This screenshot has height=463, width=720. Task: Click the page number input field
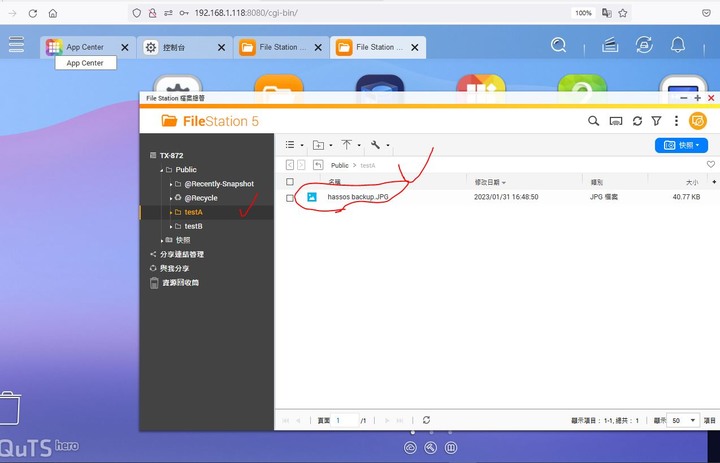pos(345,420)
